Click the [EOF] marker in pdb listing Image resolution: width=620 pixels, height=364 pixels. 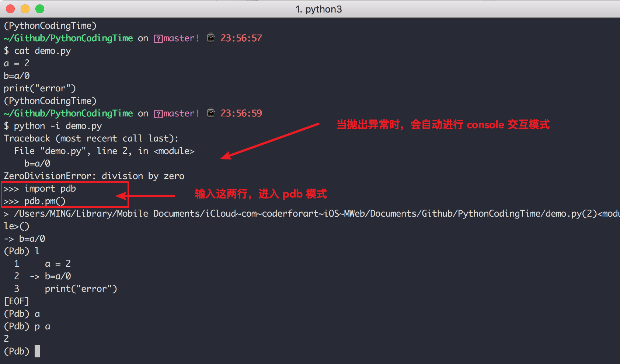pos(16,301)
